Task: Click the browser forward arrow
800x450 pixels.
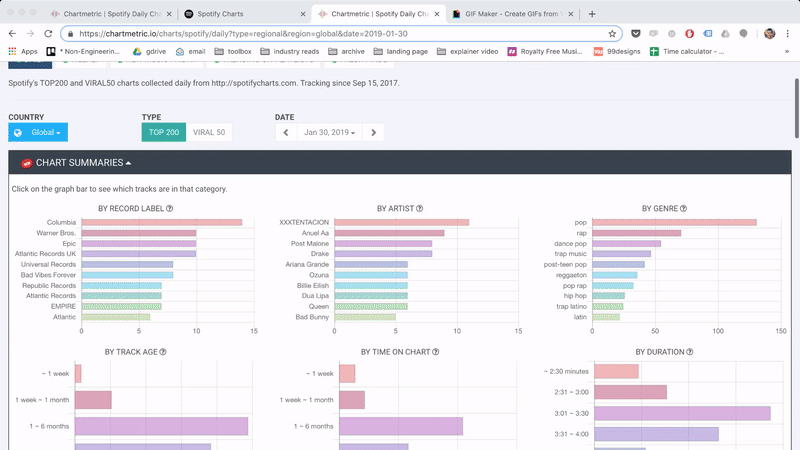Action: tap(30, 34)
